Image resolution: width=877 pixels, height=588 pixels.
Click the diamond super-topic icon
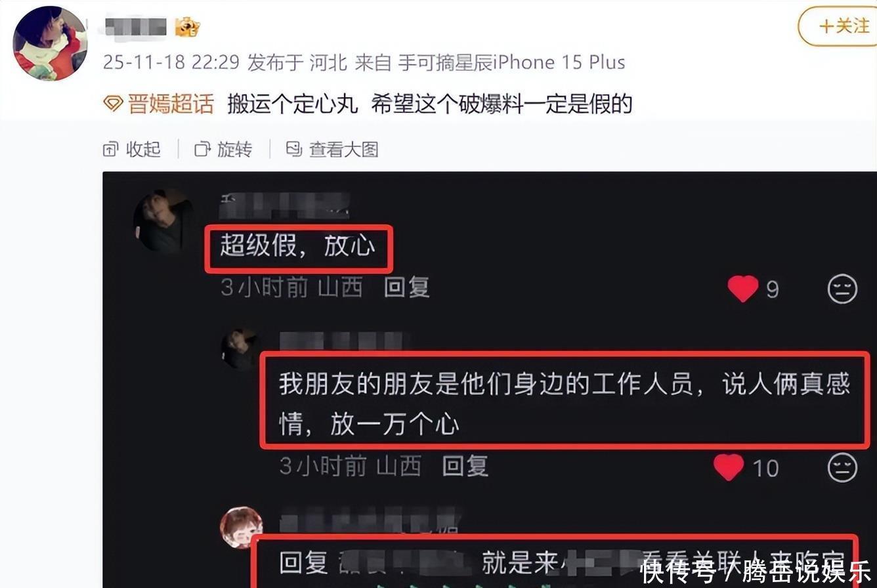pos(114,104)
